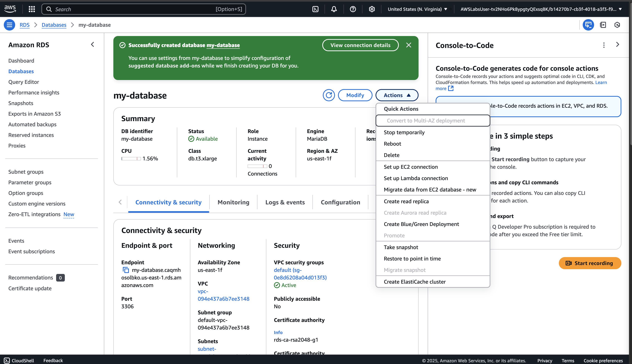
Task: Open the hexagon security icon in breadcrumb bar
Action: pos(617,25)
